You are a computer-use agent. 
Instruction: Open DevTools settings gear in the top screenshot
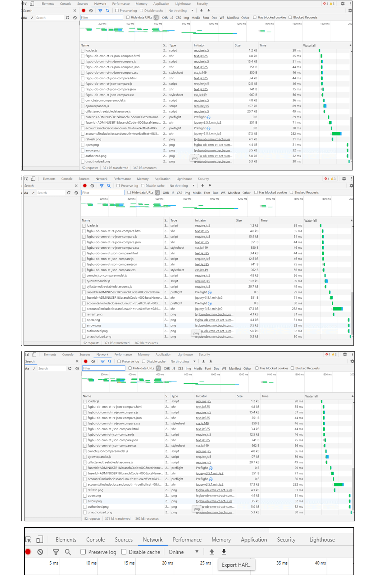pyautogui.click(x=343, y=4)
